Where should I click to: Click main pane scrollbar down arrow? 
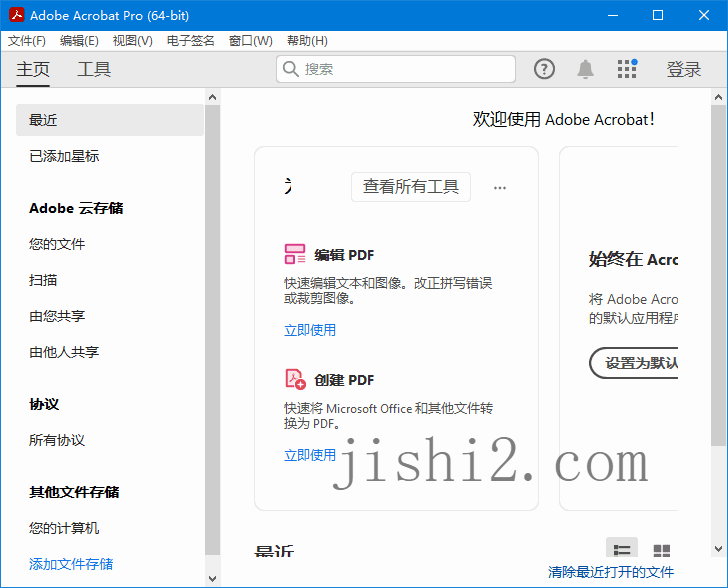point(718,549)
